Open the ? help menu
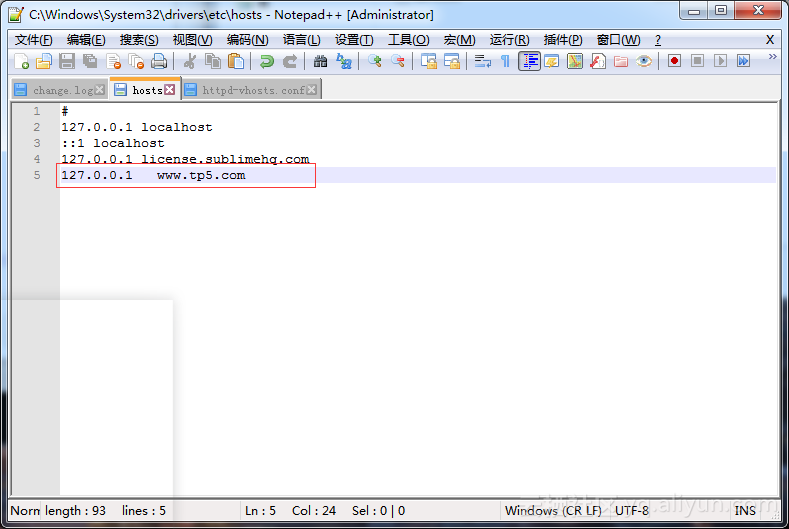789x529 pixels. pyautogui.click(x=658, y=40)
